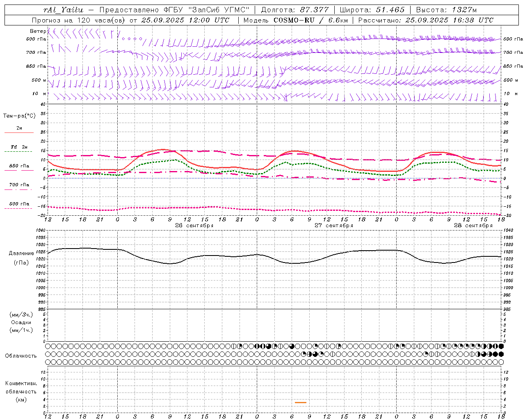Click the 'Осадки' precipitation label

click(21, 322)
